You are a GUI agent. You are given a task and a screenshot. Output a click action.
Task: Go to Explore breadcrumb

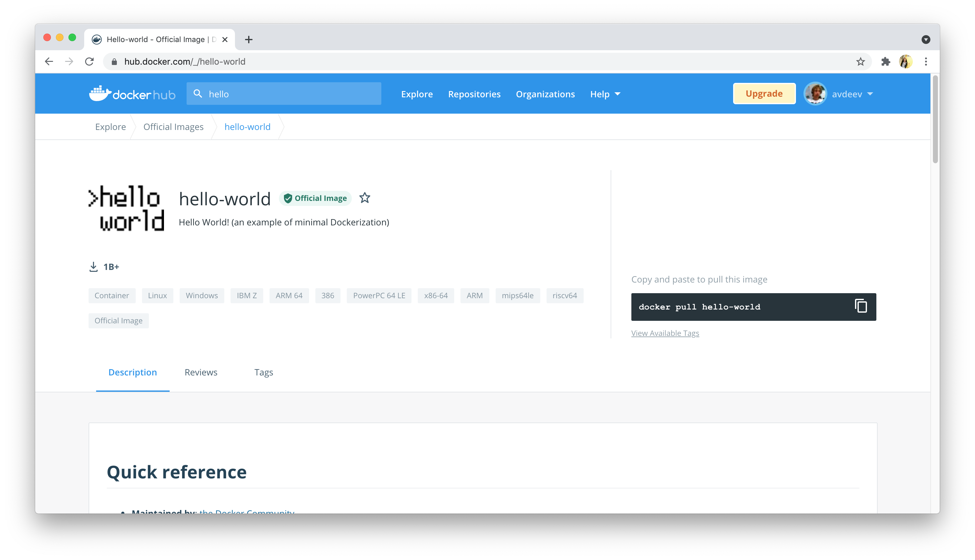[111, 127]
